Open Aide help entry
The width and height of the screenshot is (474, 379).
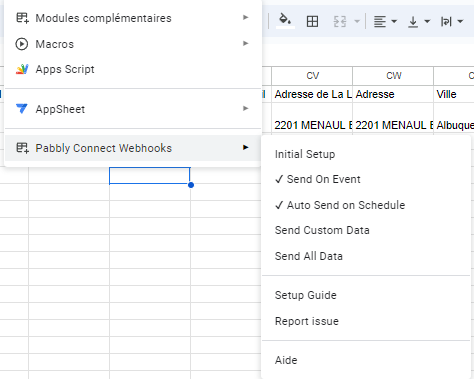coord(366,360)
